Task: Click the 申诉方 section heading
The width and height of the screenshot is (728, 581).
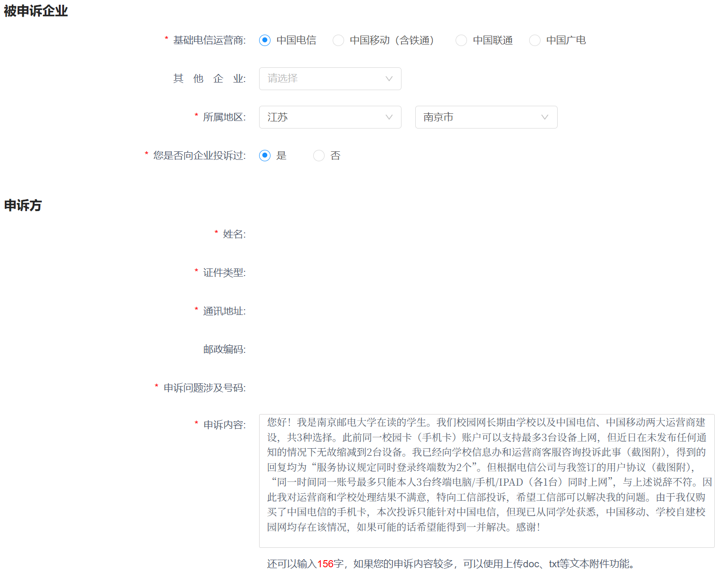Action: click(23, 205)
